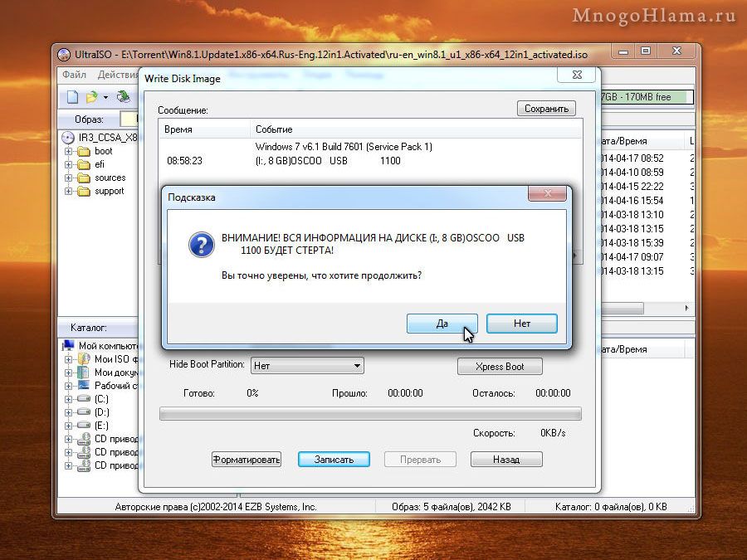Click the Open CD/DVD toolbar icon
Image resolution: width=747 pixels, height=560 pixels.
click(x=123, y=97)
